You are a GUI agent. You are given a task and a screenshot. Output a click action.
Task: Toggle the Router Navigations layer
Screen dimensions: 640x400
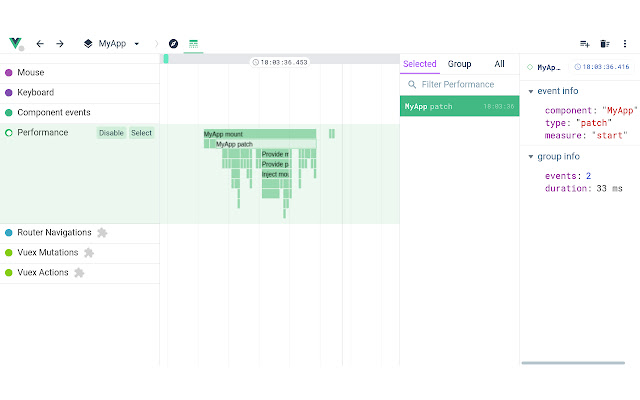pyautogui.click(x=9, y=233)
